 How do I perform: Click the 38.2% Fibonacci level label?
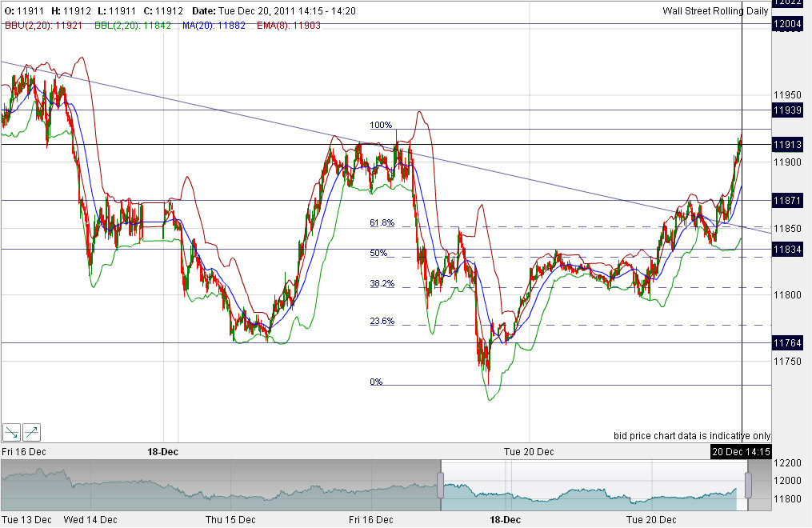pyautogui.click(x=382, y=283)
